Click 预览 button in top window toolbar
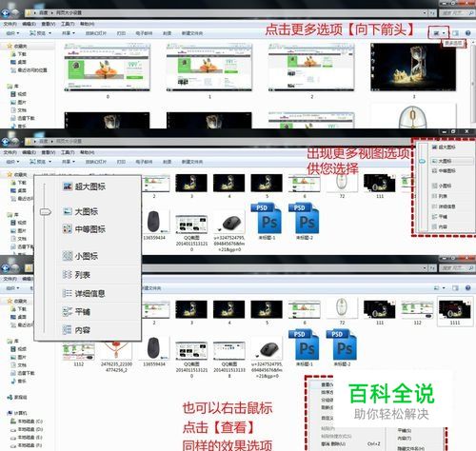 [40, 33]
